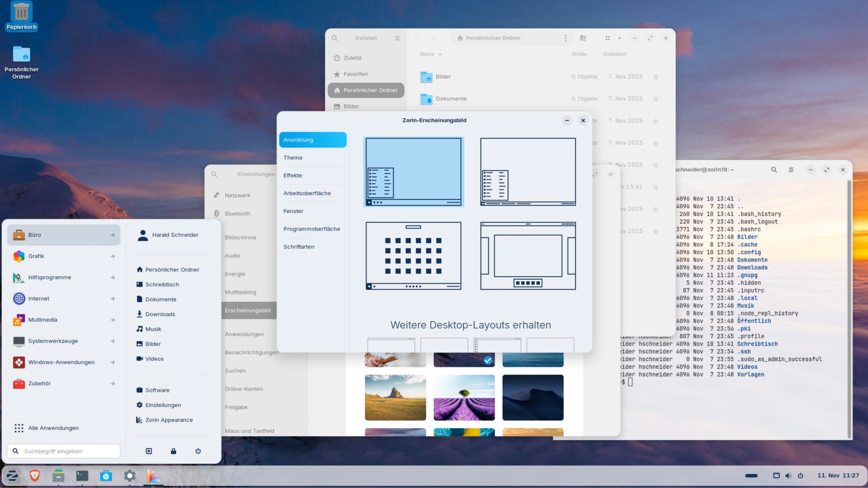Click the volume icon in the system tray
Screen dimensions: 868x488
(x=788, y=475)
